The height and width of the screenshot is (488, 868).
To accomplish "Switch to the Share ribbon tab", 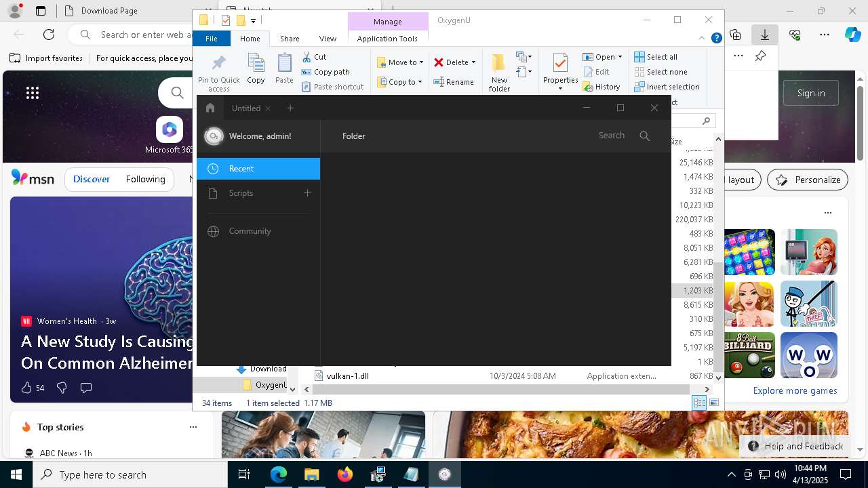I will 290,39.
